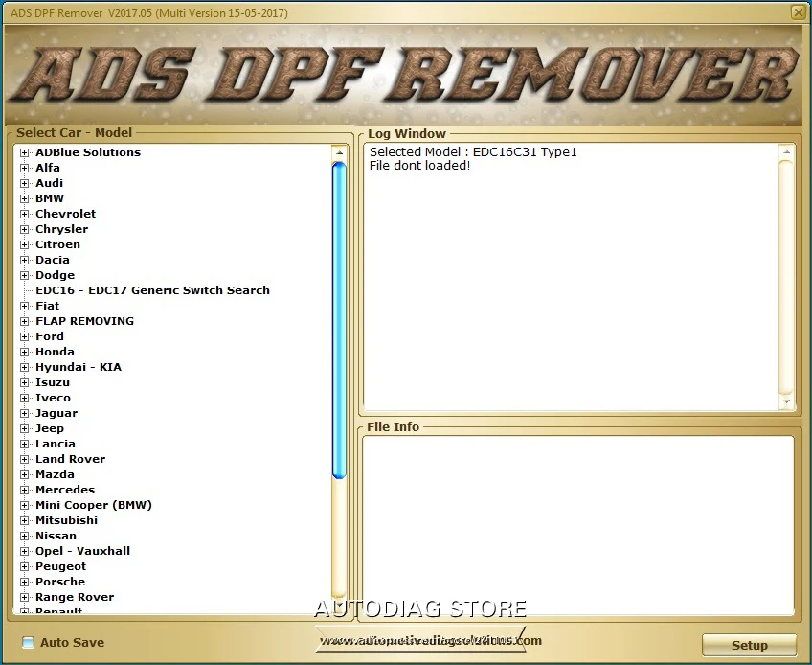Open the Setup button
Image resolution: width=812 pixels, height=665 pixels.
coord(749,645)
